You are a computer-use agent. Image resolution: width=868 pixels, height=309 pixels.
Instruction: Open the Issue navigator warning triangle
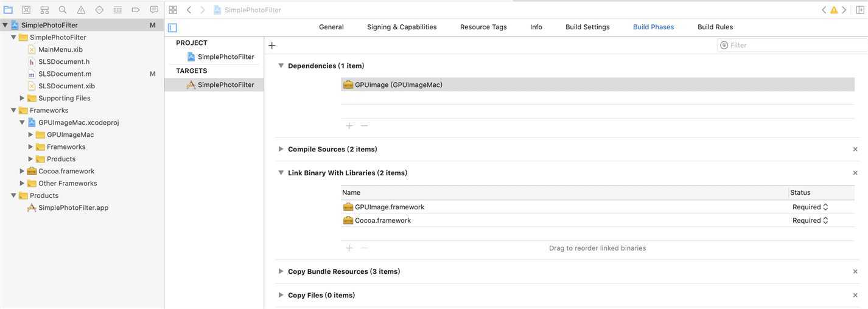point(81,10)
